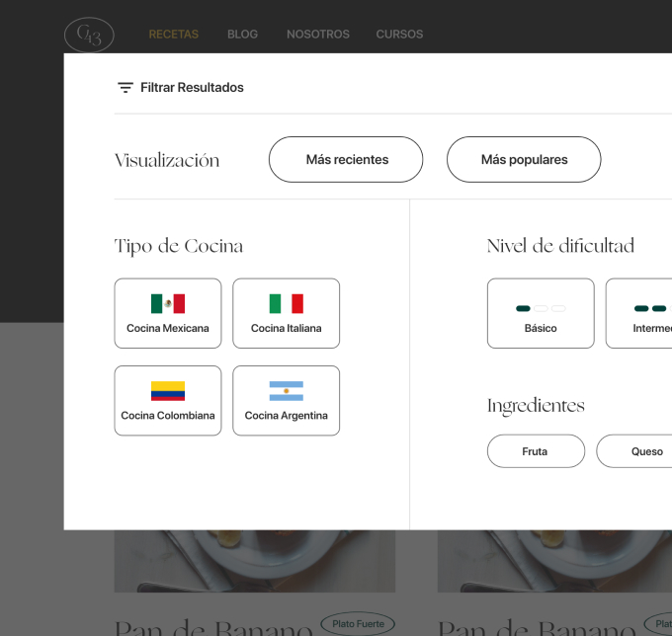672x636 pixels.
Task: Navigate to the Cursos section
Action: (399, 35)
